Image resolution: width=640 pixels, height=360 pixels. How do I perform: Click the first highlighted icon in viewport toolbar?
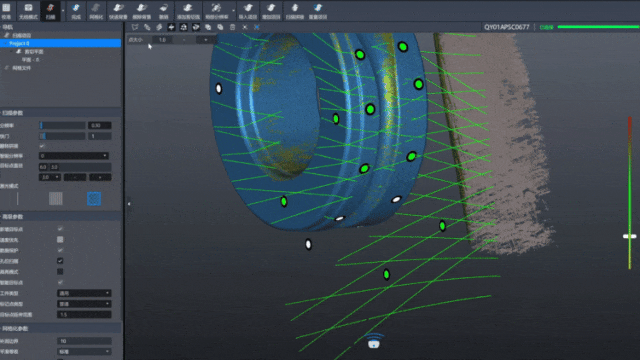[x=171, y=27]
